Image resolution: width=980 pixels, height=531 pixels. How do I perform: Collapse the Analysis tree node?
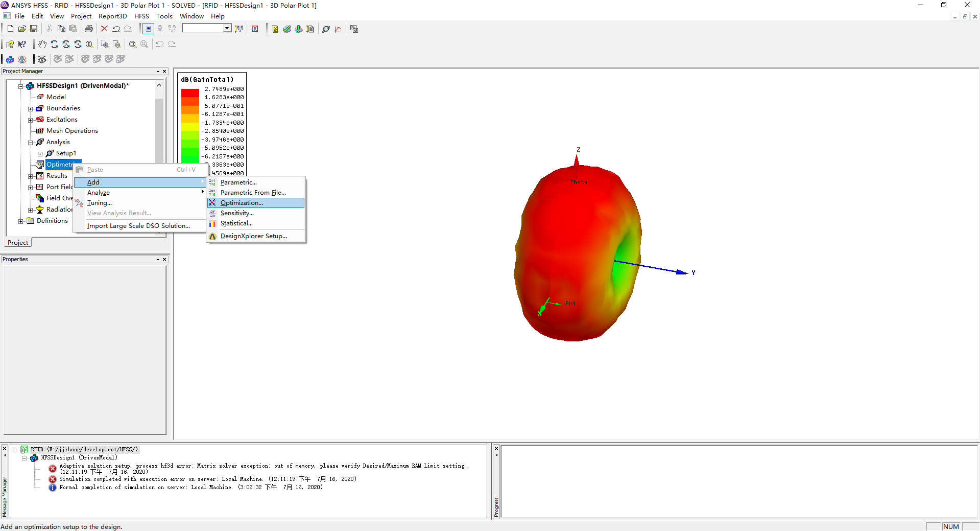pyautogui.click(x=30, y=143)
